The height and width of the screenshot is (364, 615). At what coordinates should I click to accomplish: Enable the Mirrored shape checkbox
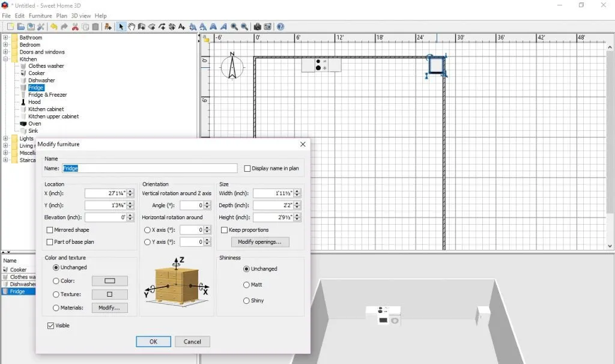click(50, 230)
